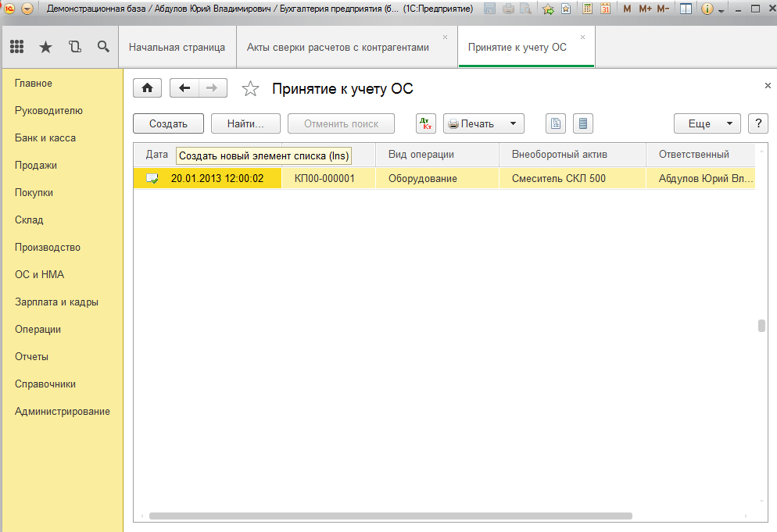Viewport: 777px width, 532px height.
Task: Open the ОС и НМА section
Action: click(39, 275)
